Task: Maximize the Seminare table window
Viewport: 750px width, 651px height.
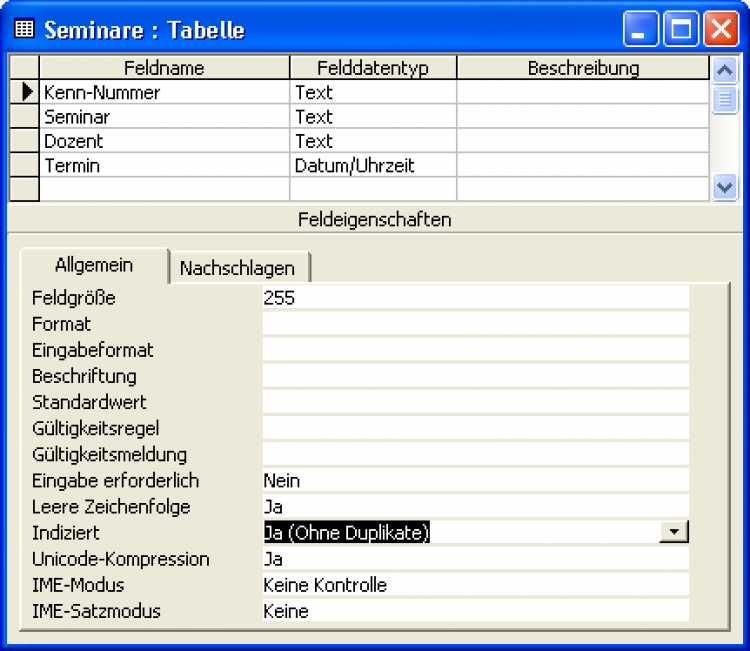Action: [x=681, y=29]
